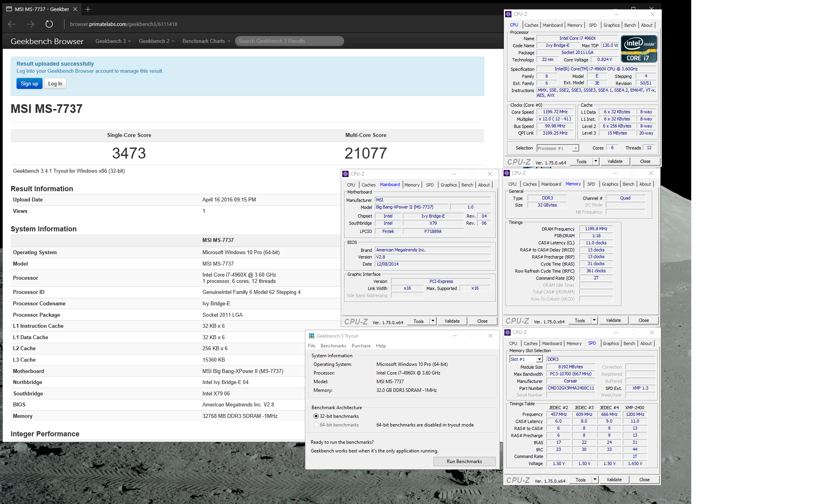Click part number CMD32GX3M4A2400C11 field
The image size is (836, 504).
pos(570,388)
